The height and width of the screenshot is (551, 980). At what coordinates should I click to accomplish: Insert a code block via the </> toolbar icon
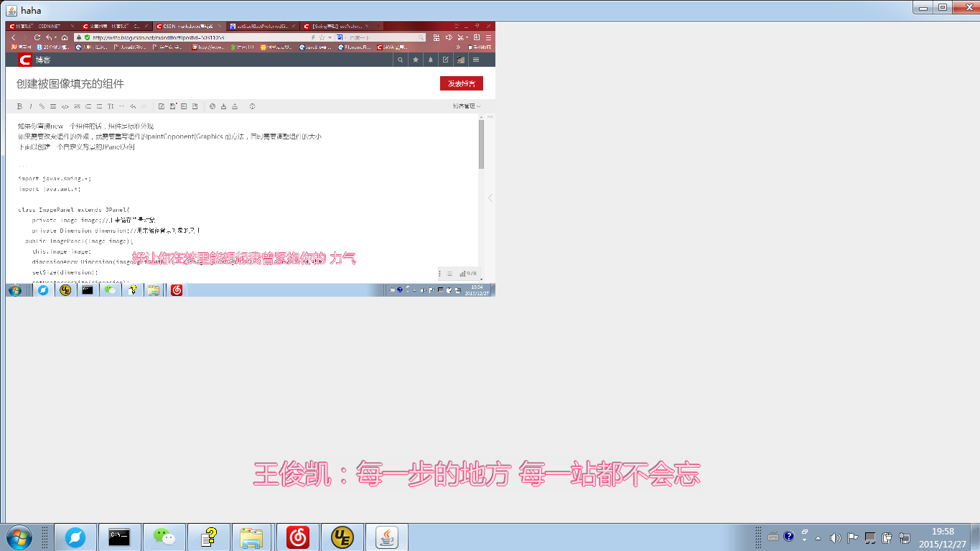tap(65, 106)
